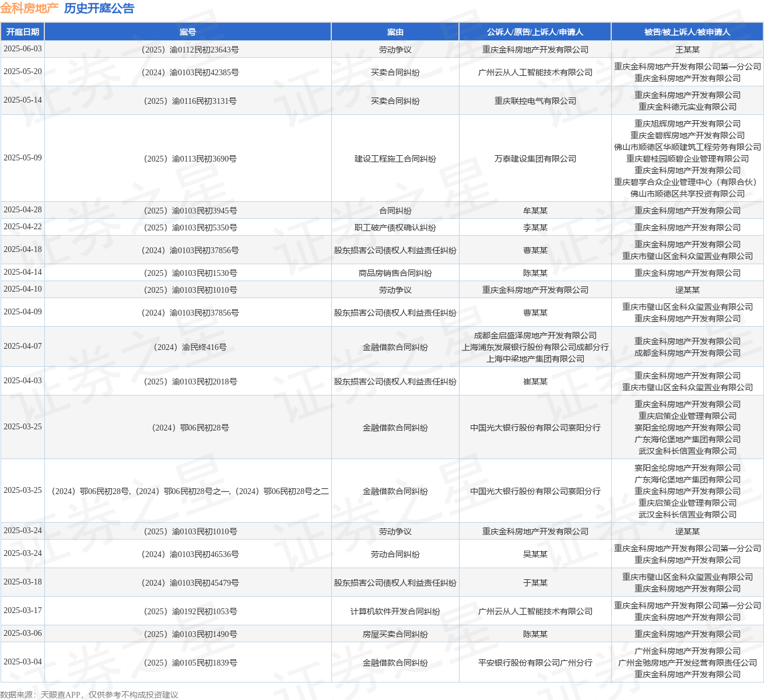Click the 计算机软件开发合同纠纷 cause cell
The width and height of the screenshot is (764, 700).
[395, 611]
